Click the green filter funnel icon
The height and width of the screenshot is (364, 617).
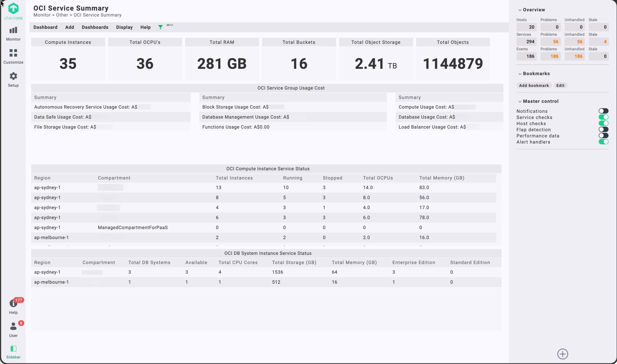tap(160, 27)
